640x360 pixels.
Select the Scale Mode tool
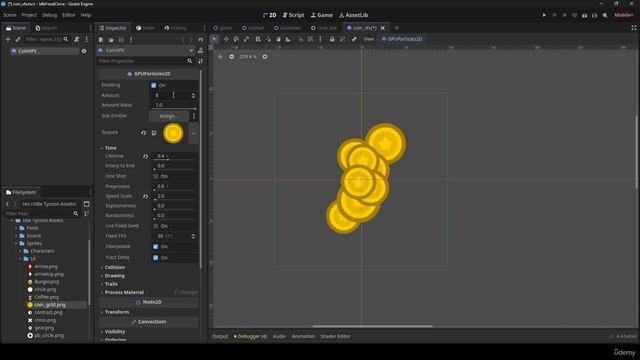pos(247,39)
